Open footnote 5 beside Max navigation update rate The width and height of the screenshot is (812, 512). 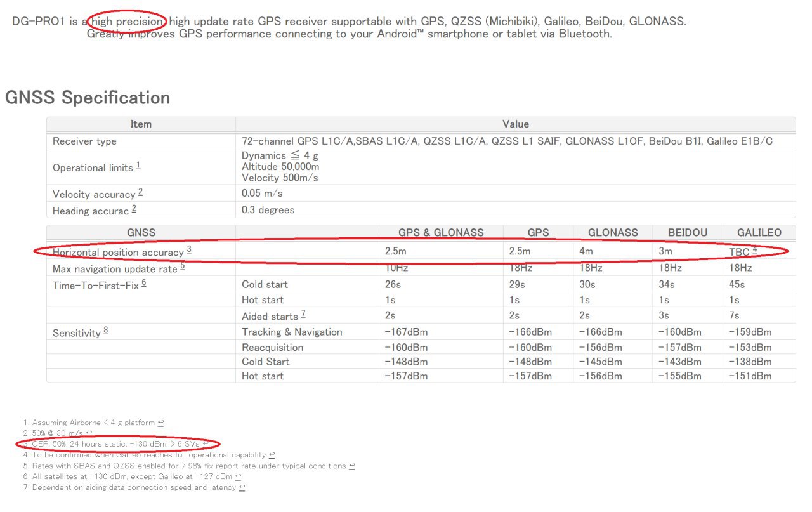(x=182, y=267)
